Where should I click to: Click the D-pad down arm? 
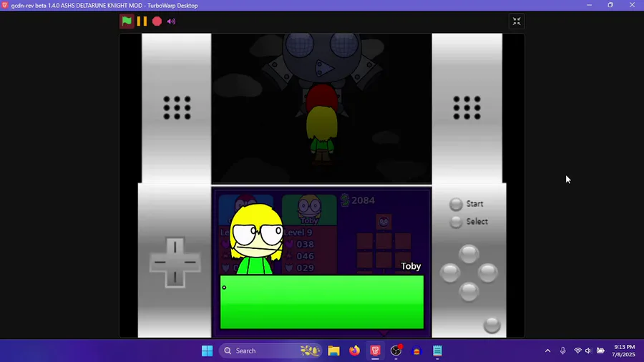[175, 279]
